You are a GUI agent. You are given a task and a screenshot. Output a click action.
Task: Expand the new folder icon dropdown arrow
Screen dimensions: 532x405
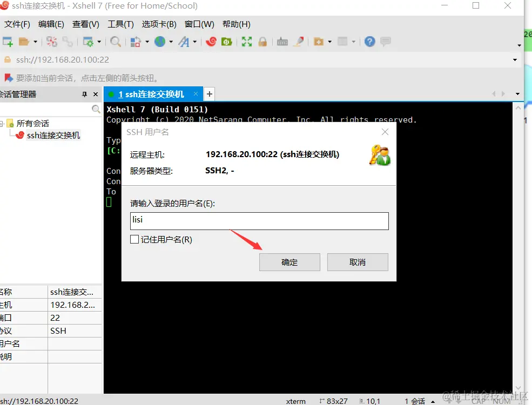point(329,42)
